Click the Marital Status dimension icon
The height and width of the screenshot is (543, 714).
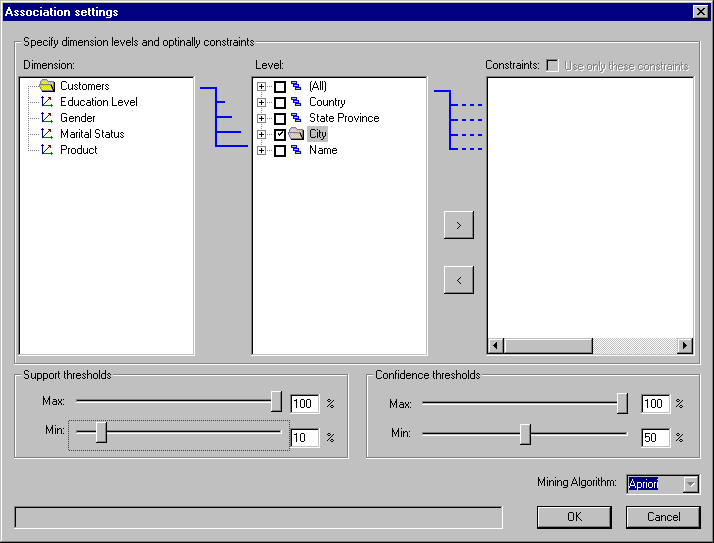pyautogui.click(x=47, y=133)
